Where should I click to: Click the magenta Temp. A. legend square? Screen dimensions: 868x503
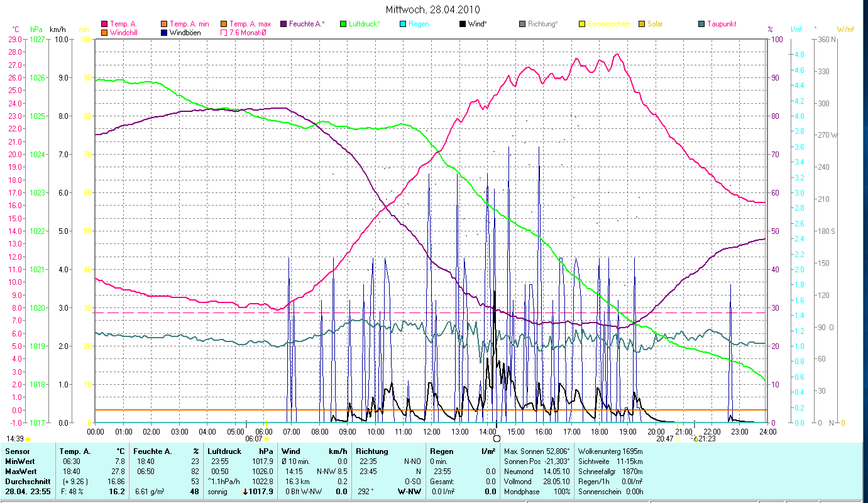tap(104, 24)
